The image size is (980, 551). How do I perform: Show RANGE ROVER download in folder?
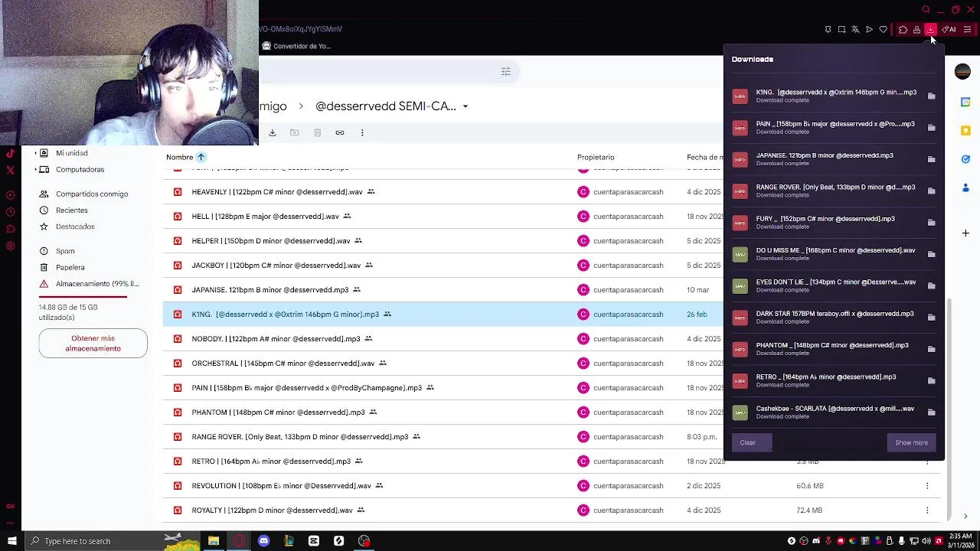click(x=931, y=191)
